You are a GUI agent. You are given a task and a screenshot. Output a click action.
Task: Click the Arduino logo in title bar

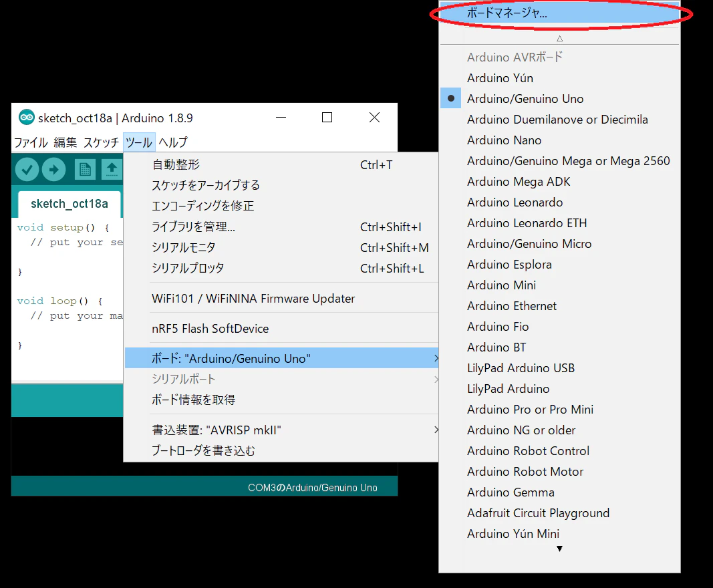[26, 118]
